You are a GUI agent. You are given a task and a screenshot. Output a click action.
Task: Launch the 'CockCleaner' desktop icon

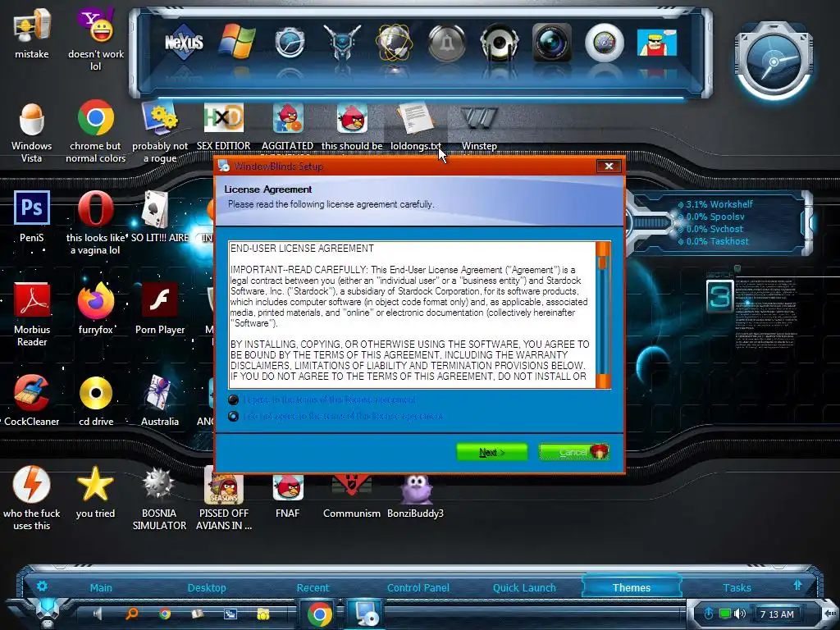(x=32, y=400)
